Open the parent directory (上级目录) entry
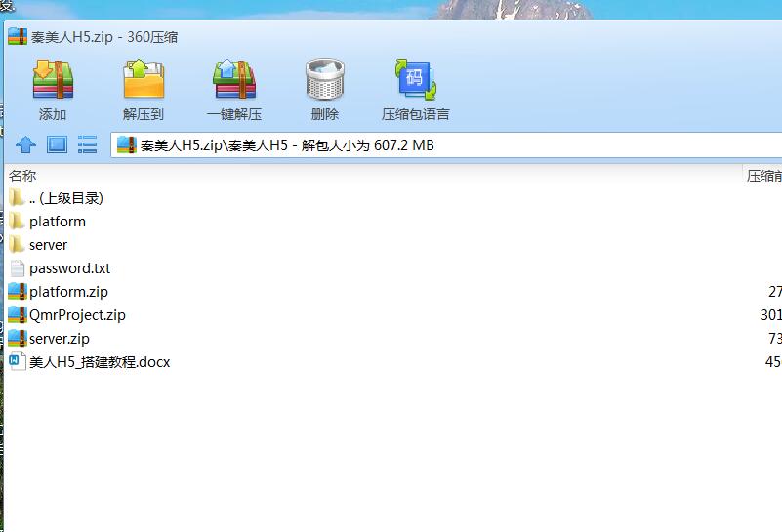The width and height of the screenshot is (782, 532). 64,198
